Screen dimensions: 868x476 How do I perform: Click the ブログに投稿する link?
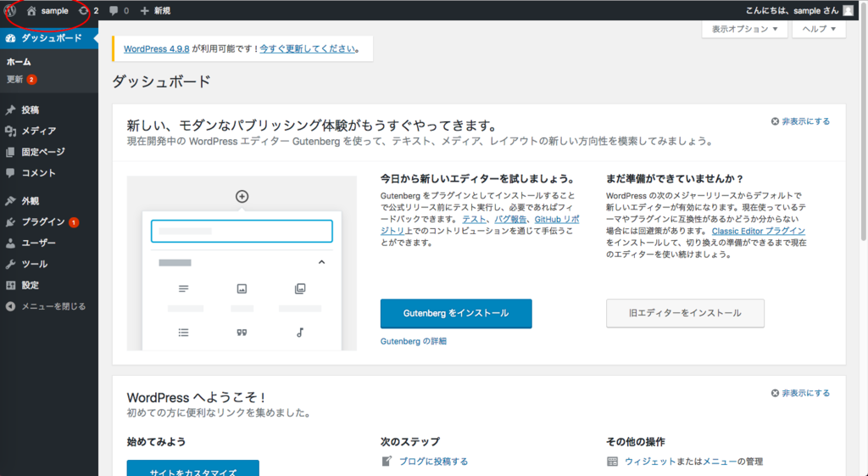pyautogui.click(x=433, y=461)
